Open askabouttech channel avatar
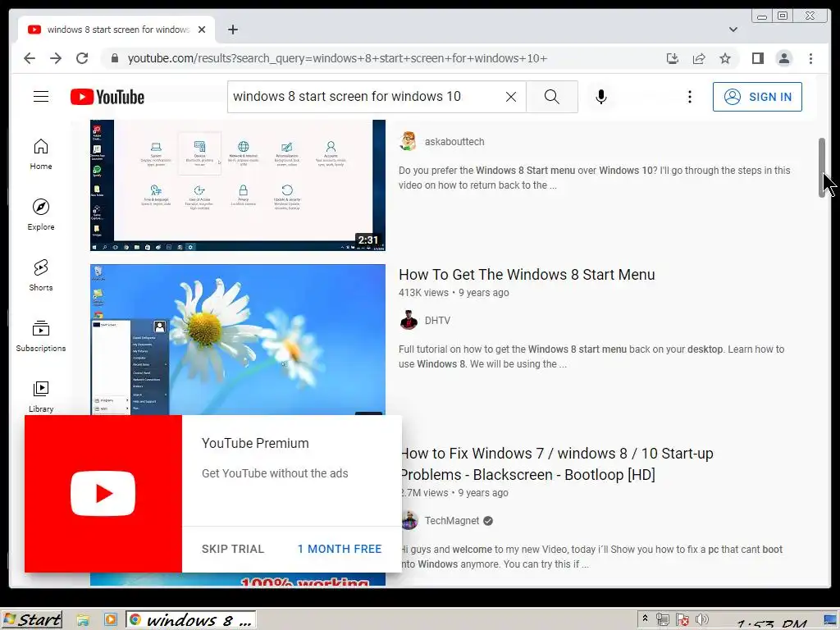This screenshot has width=840, height=630. point(409,141)
